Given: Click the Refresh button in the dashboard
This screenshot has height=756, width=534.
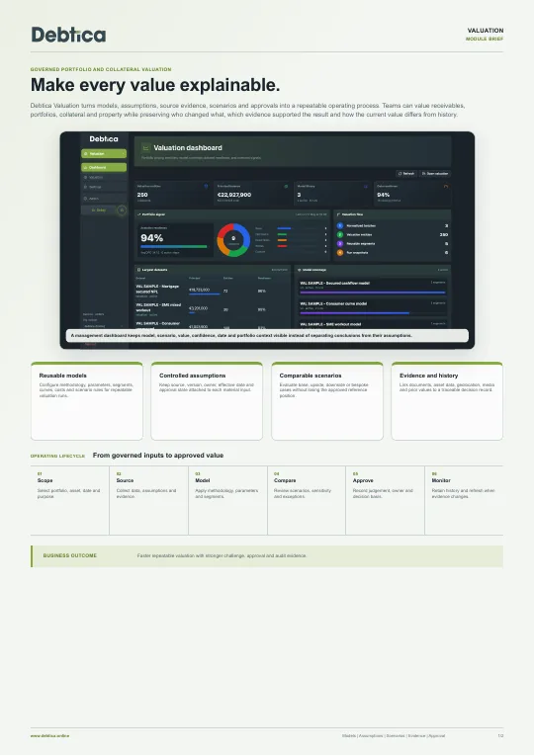Looking at the screenshot, I should pos(406,174).
